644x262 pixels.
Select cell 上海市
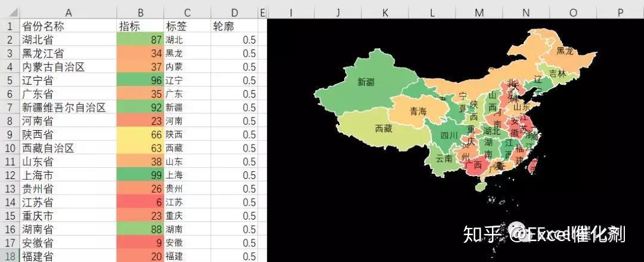[68, 175]
